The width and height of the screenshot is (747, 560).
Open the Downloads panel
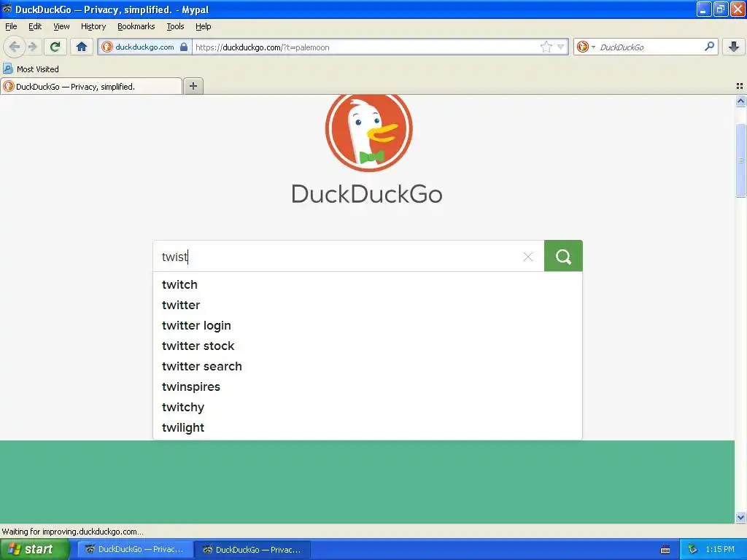[734, 47]
